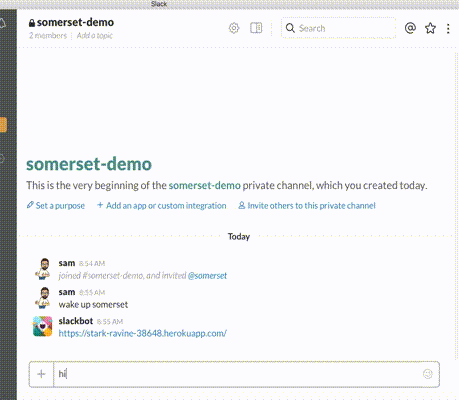Click the 'wake up somerset' message text
459x400 pixels.
93,304
